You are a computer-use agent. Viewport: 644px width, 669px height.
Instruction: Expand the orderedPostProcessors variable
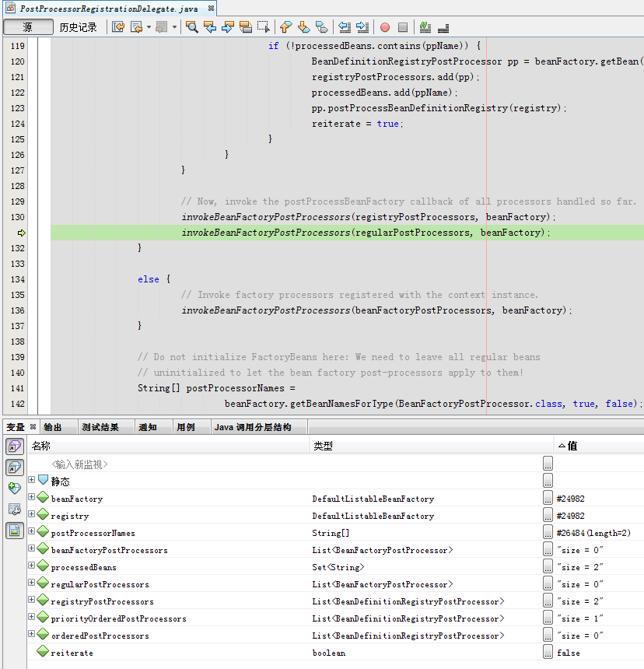32,633
